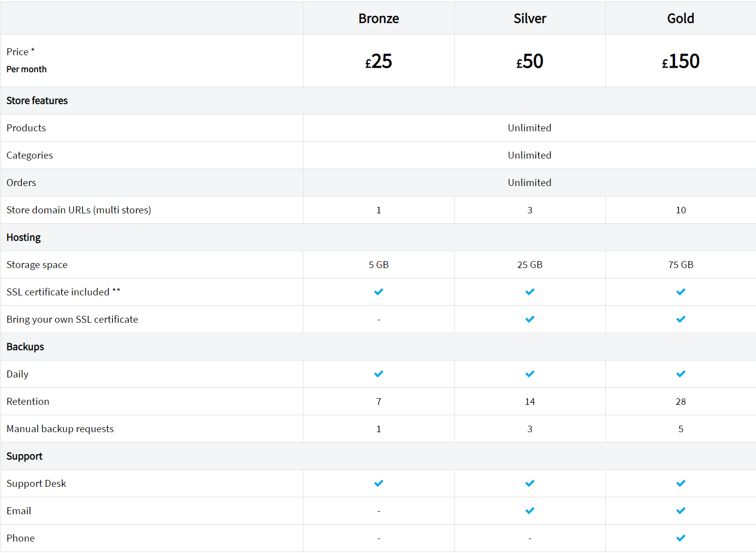The width and height of the screenshot is (756, 553).
Task: Click the Backups section heading
Action: 25,347
